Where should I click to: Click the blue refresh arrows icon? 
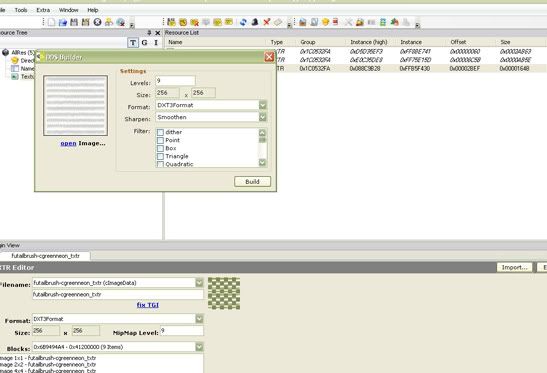coord(243,22)
